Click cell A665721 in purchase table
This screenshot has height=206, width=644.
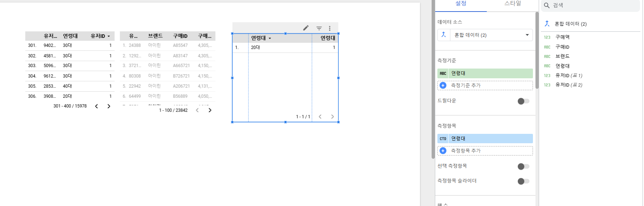(x=181, y=66)
